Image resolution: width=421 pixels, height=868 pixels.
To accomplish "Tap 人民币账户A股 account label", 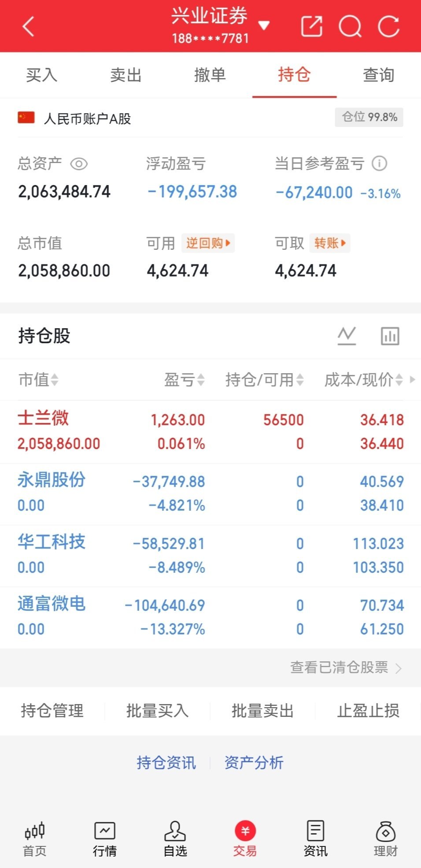I will [x=88, y=119].
